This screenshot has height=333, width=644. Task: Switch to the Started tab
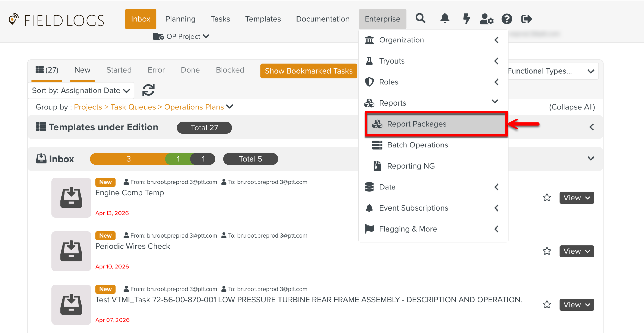pos(119,70)
